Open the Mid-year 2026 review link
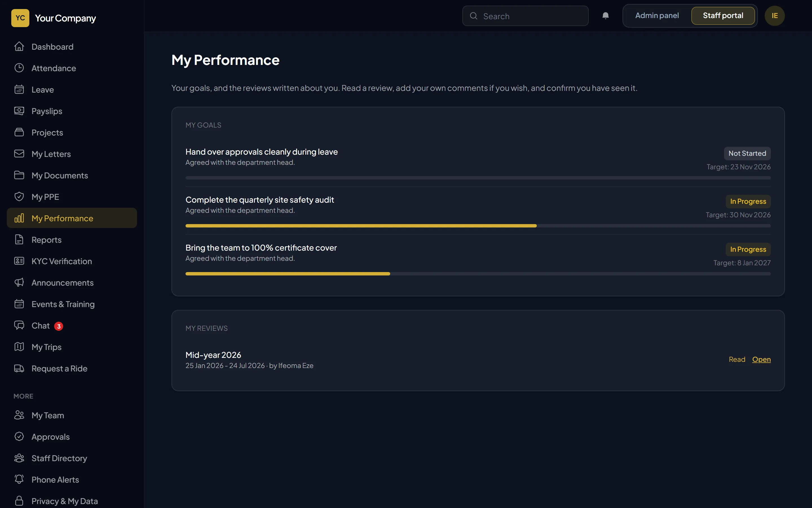The height and width of the screenshot is (508, 812). pos(761,360)
